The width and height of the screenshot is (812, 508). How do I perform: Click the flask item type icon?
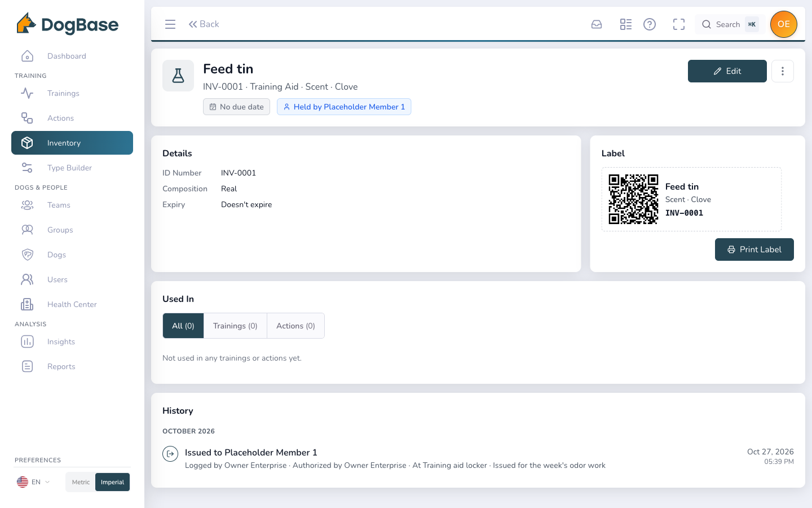[x=178, y=76]
